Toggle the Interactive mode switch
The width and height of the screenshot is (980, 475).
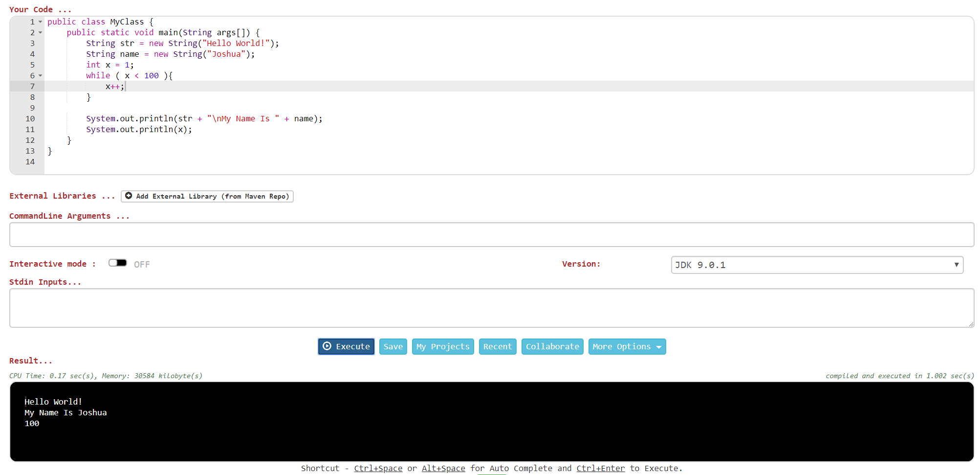[x=118, y=263]
